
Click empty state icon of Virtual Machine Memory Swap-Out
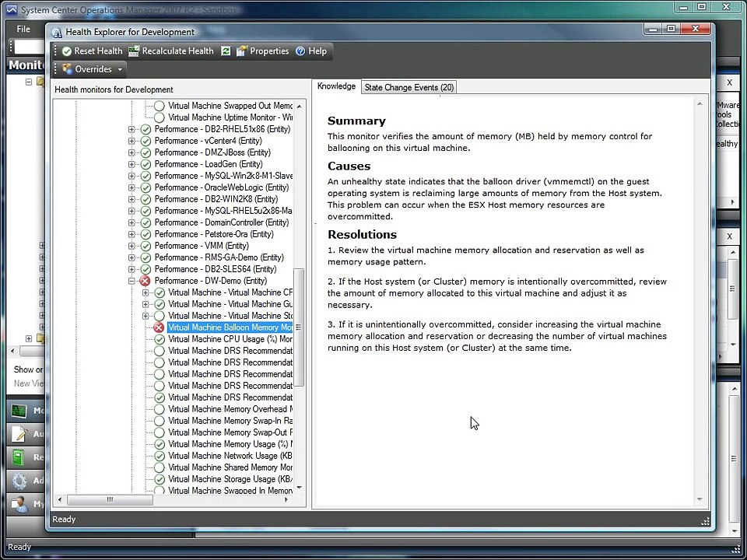click(x=159, y=432)
